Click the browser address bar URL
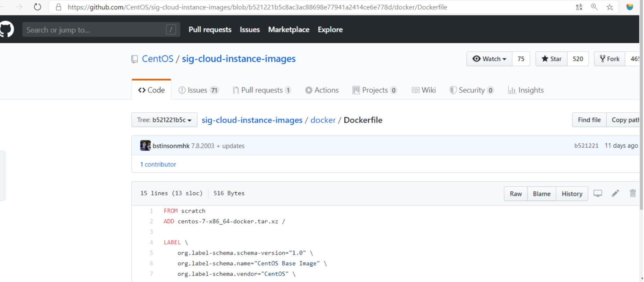 [x=257, y=7]
